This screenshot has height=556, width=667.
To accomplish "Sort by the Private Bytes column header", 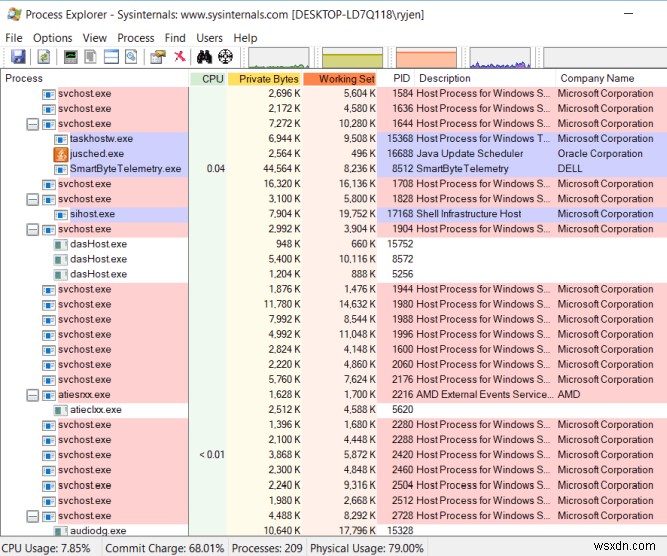I will point(264,79).
